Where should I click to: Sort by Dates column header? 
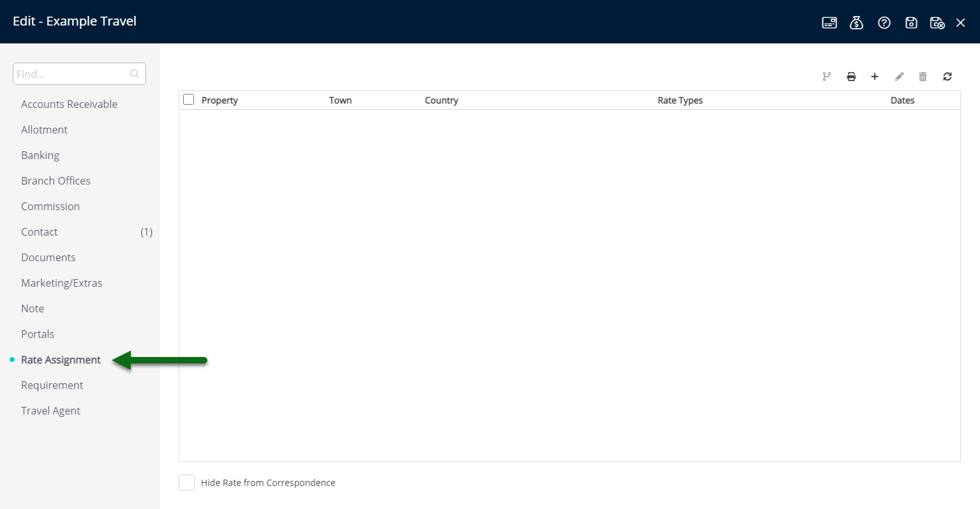(903, 100)
